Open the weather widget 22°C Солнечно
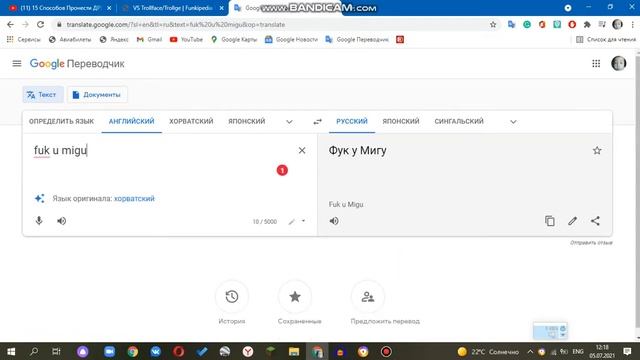The width and height of the screenshot is (640, 360). click(488, 351)
